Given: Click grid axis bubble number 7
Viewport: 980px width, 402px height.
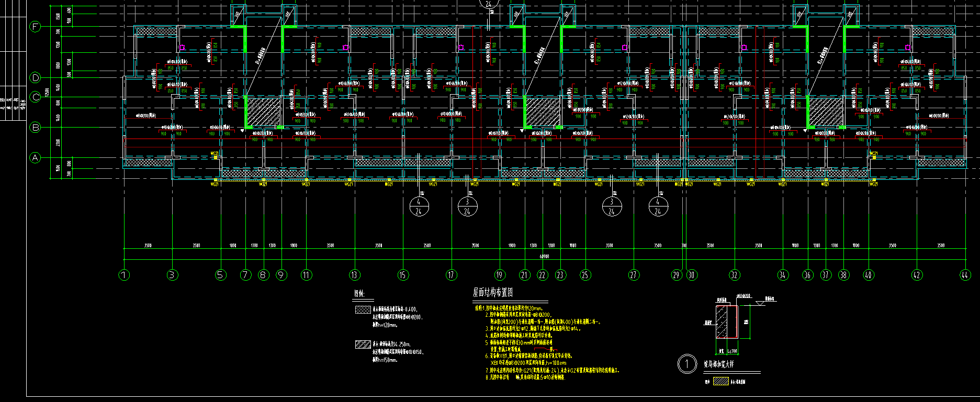Looking at the screenshot, I should click(x=246, y=275).
